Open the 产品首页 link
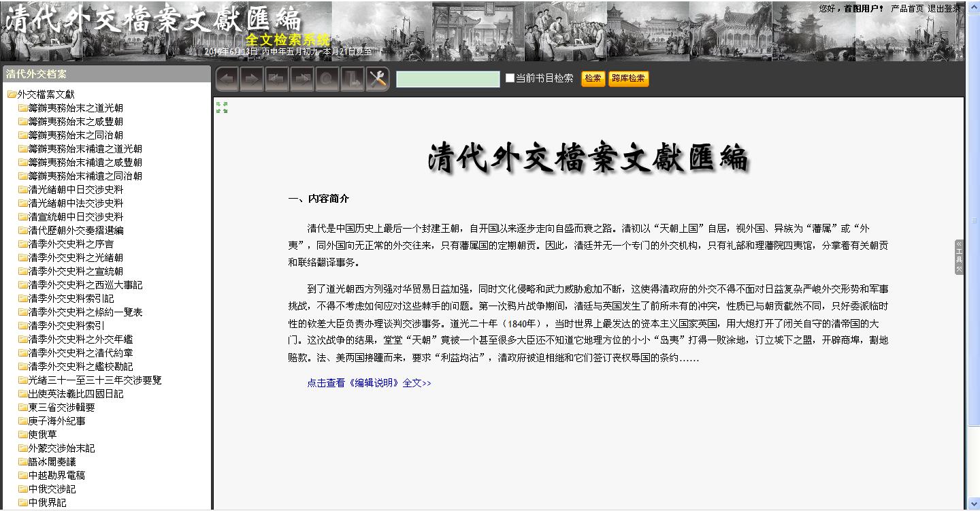This screenshot has width=980, height=511. (x=907, y=9)
